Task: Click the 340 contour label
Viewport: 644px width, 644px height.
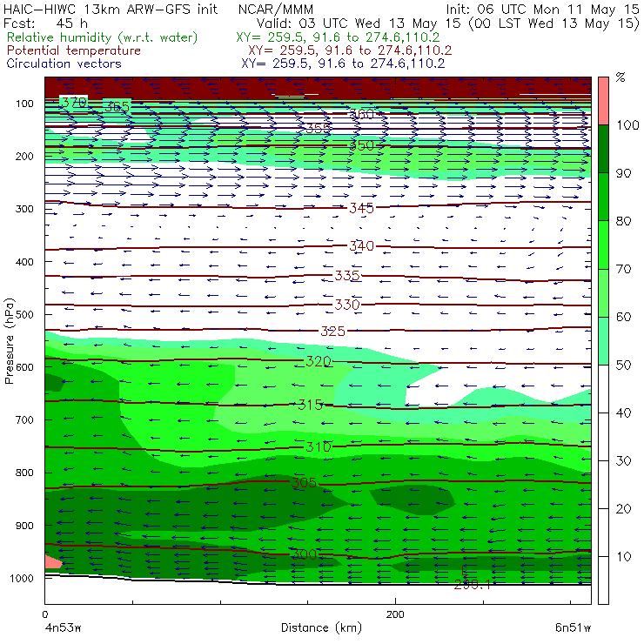Action: click(361, 246)
